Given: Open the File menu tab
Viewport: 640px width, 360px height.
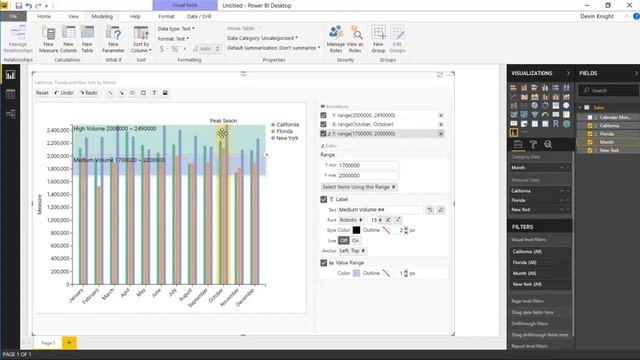Looking at the screenshot, I should (13, 17).
